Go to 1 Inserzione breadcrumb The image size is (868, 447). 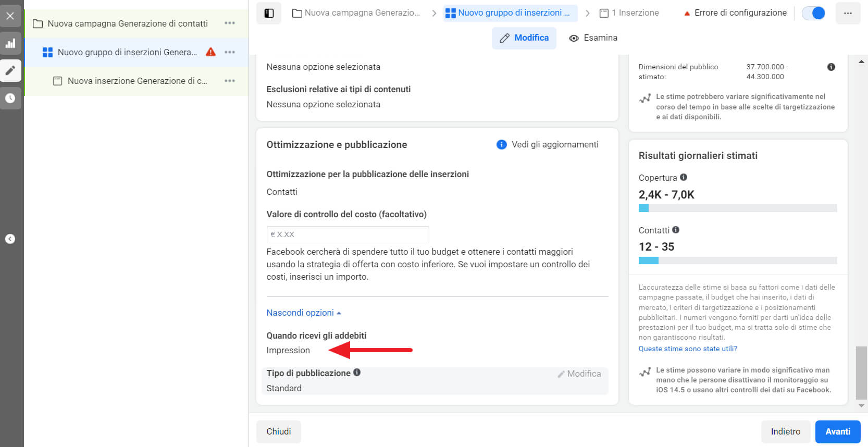coord(629,13)
